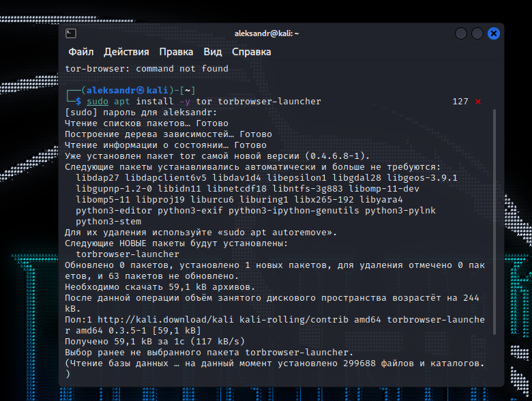Open the Вид menu
This screenshot has height=401, width=532.
point(213,52)
